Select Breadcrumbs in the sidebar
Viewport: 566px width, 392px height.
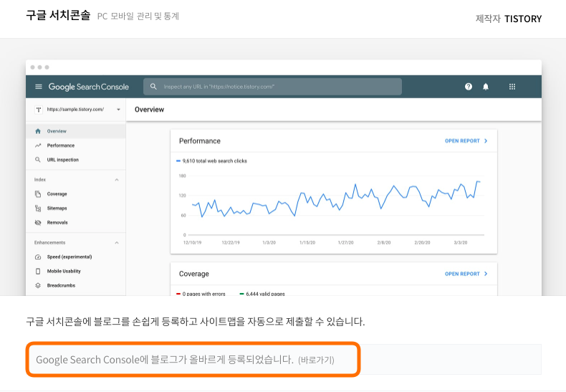[x=76, y=285]
